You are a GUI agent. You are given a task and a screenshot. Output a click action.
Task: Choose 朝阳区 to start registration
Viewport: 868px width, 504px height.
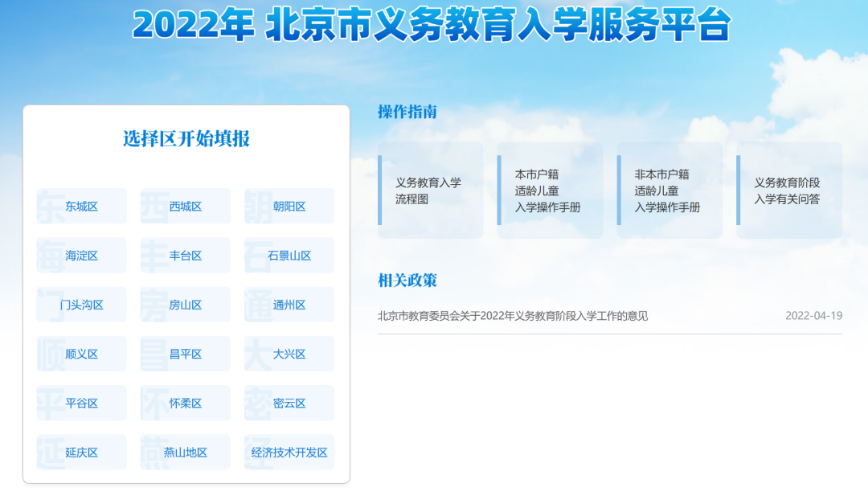289,206
